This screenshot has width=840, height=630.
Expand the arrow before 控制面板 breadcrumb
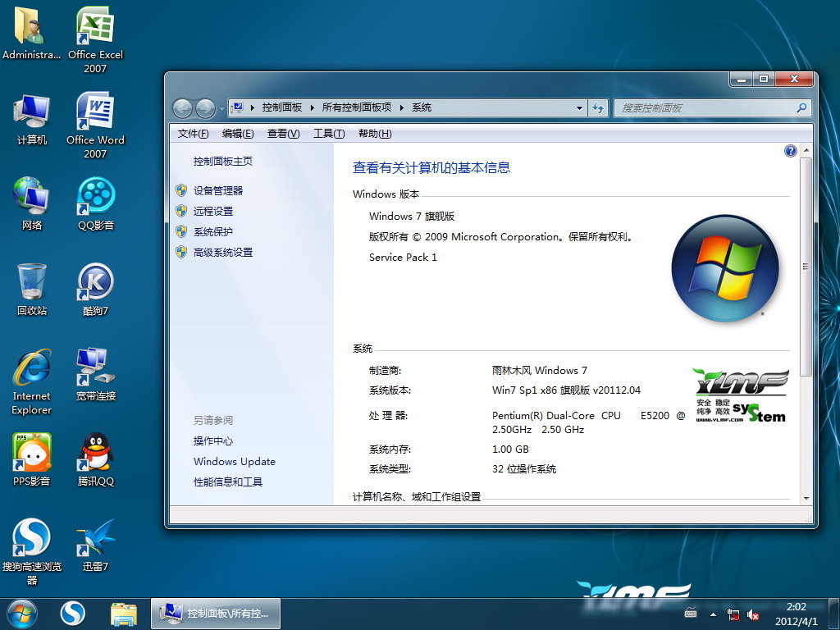pyautogui.click(x=252, y=107)
